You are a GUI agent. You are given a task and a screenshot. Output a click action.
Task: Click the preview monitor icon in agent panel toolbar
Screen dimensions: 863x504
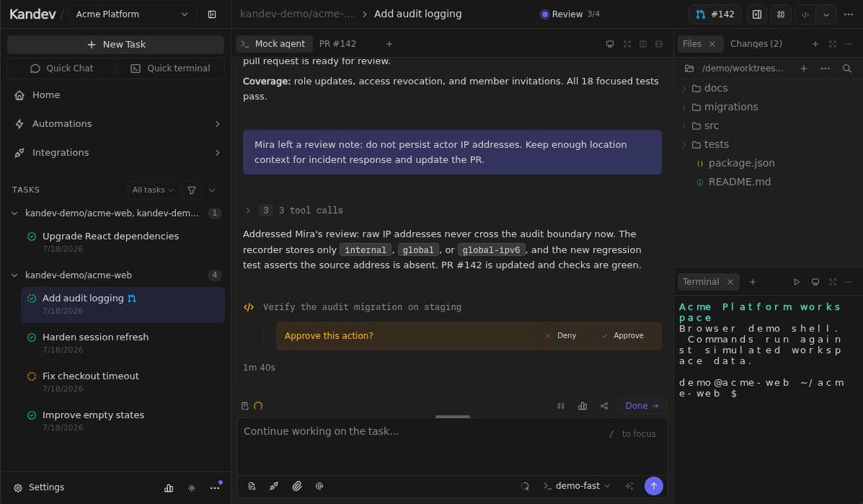click(610, 44)
